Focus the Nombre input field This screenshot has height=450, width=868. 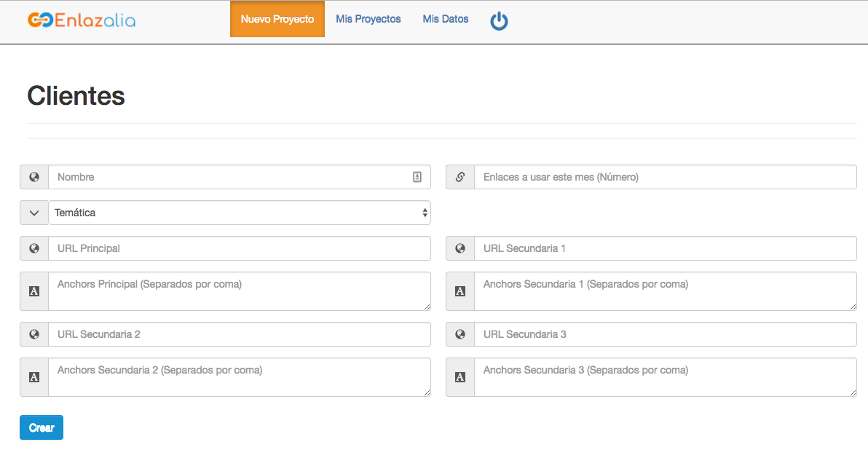coord(239,177)
